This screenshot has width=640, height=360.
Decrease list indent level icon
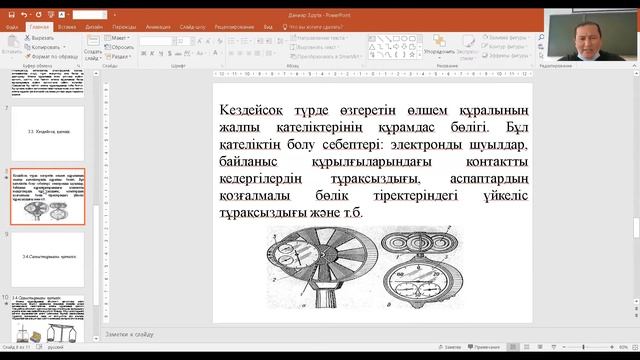tap(260, 41)
